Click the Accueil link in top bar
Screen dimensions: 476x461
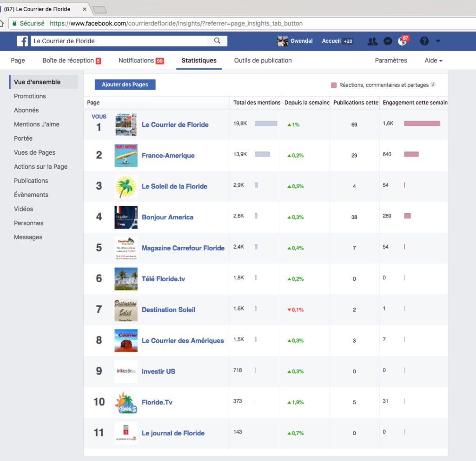pos(331,41)
